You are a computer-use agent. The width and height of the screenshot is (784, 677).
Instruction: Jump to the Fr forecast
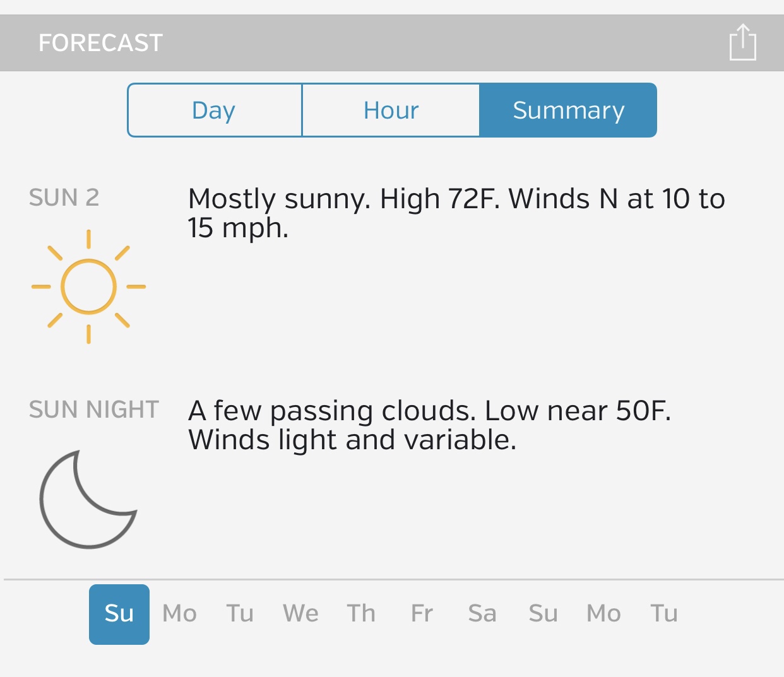[422, 614]
